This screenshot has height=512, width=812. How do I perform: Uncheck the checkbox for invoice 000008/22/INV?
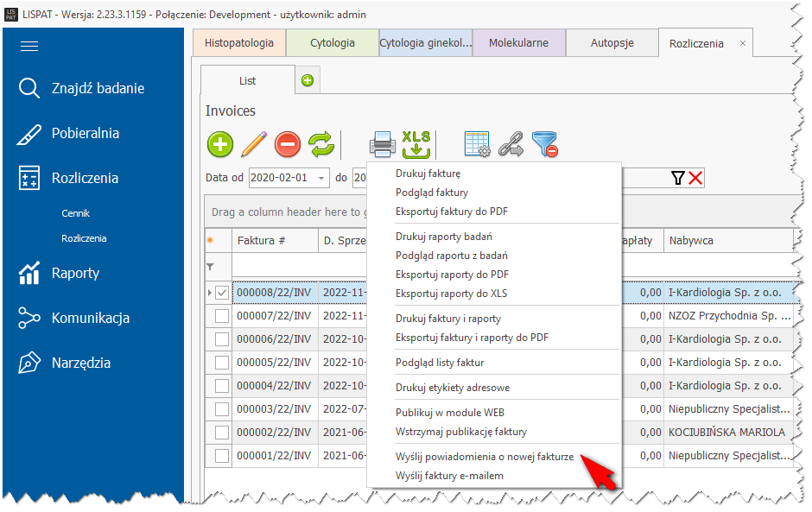coord(222,294)
